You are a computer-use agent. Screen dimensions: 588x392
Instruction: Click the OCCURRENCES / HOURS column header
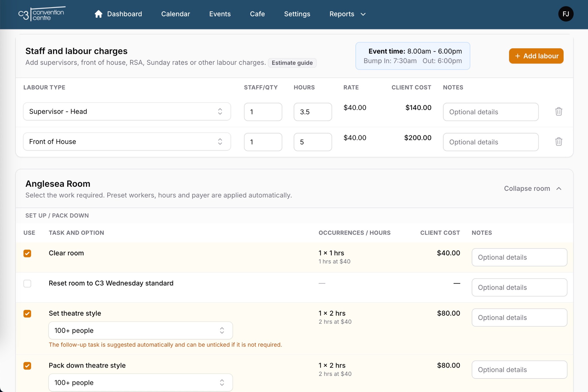coord(355,233)
